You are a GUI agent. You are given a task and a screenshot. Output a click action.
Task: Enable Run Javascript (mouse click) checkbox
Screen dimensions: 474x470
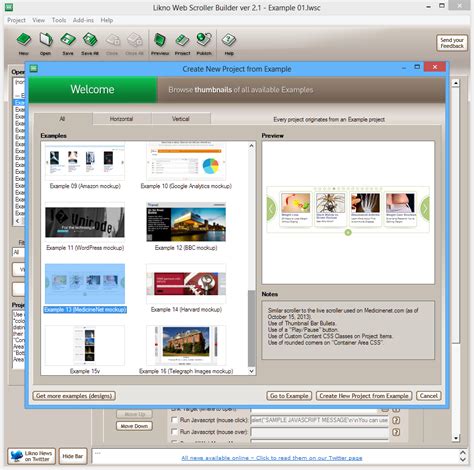pyautogui.click(x=174, y=420)
